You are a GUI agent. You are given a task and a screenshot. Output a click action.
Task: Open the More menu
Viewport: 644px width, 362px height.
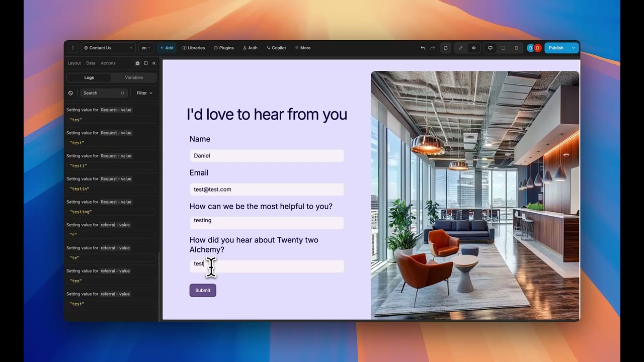tap(302, 48)
